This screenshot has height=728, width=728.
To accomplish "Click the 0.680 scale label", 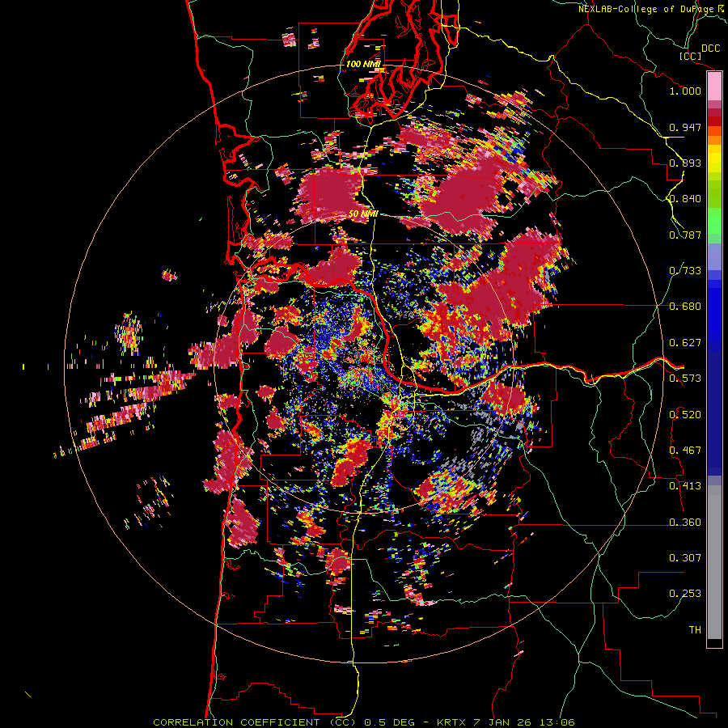I will (685, 307).
